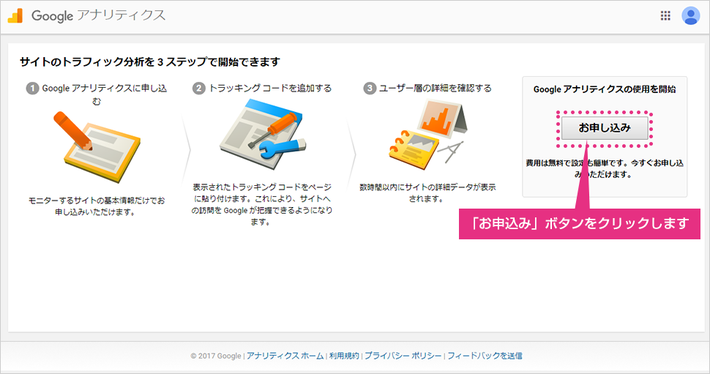This screenshot has width=710, height=374.
Task: Click the step 3 number badge
Action: click(x=369, y=88)
